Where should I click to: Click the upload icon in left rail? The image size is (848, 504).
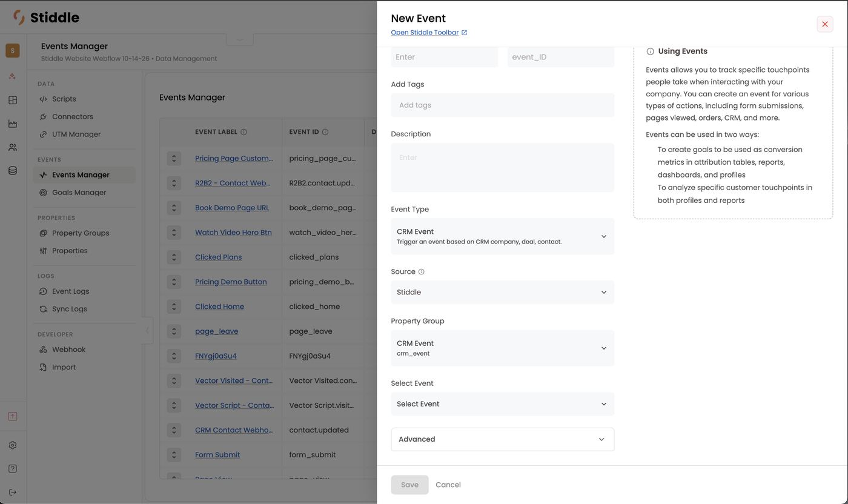coord(13,417)
